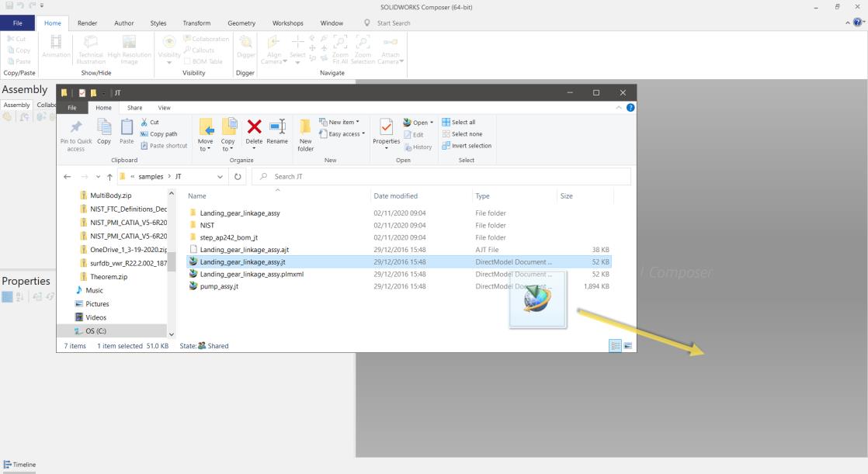Sort by the Name column header

pyautogui.click(x=196, y=195)
